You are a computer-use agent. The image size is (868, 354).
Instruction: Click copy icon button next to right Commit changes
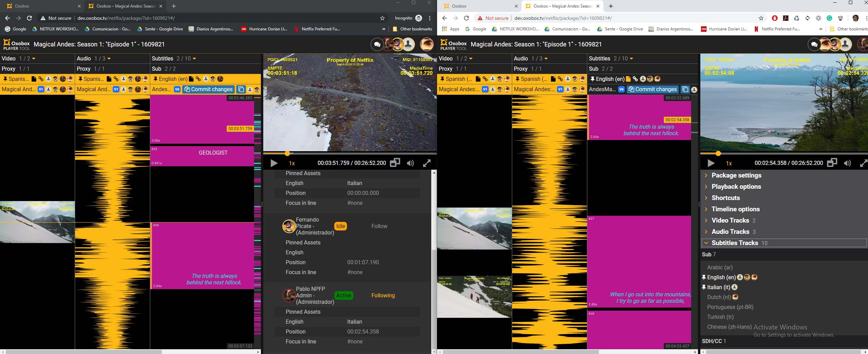(x=685, y=89)
